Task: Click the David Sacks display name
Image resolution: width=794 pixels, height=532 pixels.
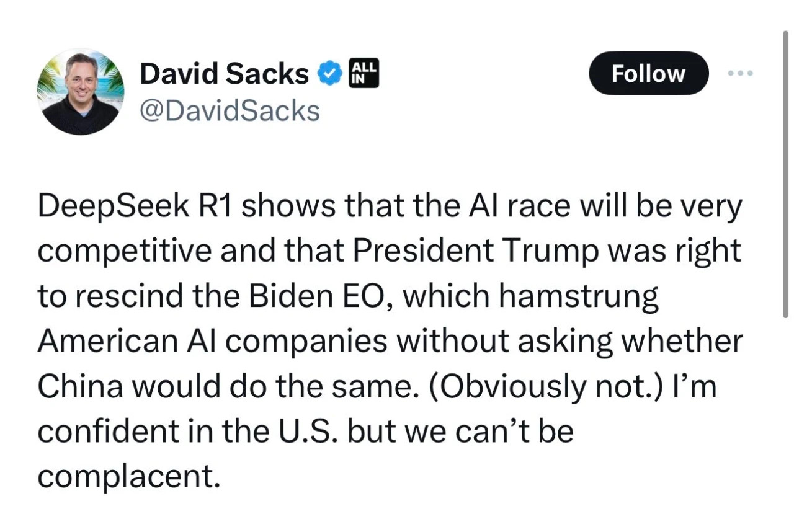Action: [224, 74]
